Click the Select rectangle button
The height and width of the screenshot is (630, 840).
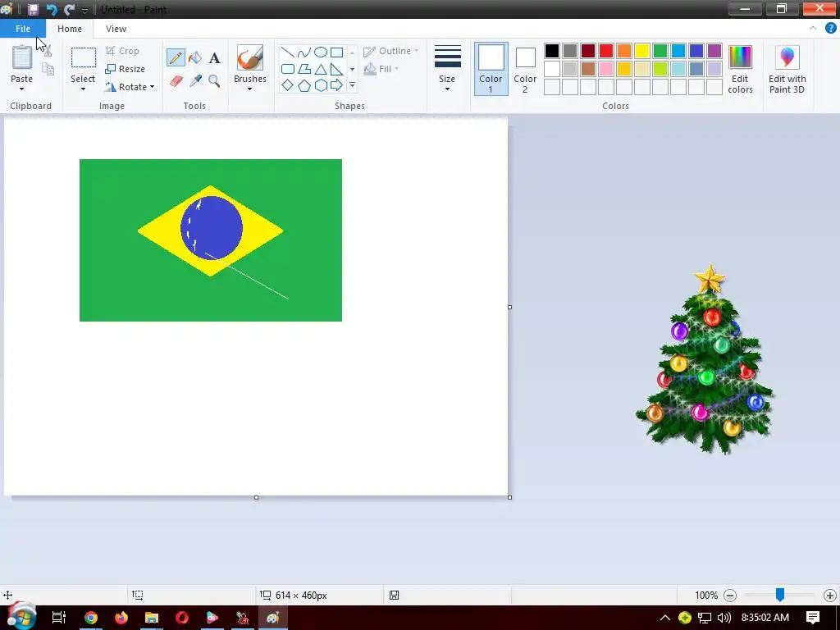tap(84, 57)
